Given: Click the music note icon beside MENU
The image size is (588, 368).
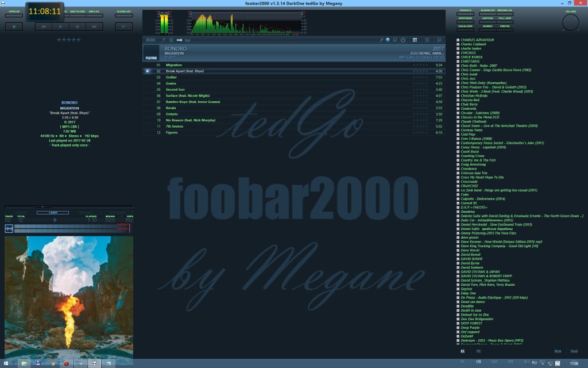Looking at the screenshot, I should [163, 40].
